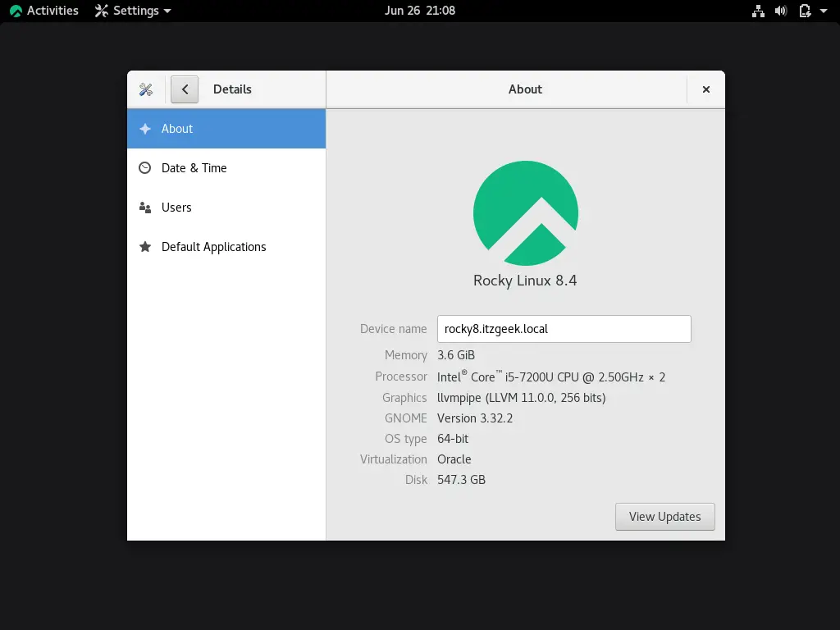Select the About entry in the sidebar

(x=226, y=129)
